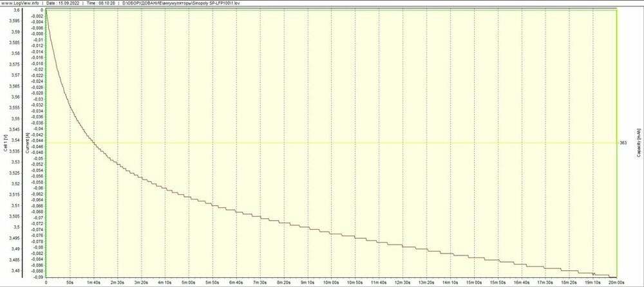Select the Date : 15.09.2022 header entry
644x287 pixels.
(x=63, y=3)
